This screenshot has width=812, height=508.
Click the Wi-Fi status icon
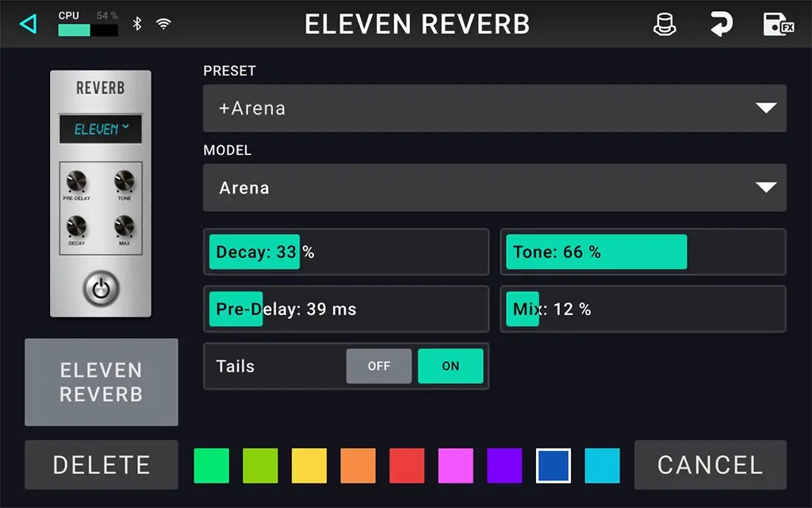point(163,24)
